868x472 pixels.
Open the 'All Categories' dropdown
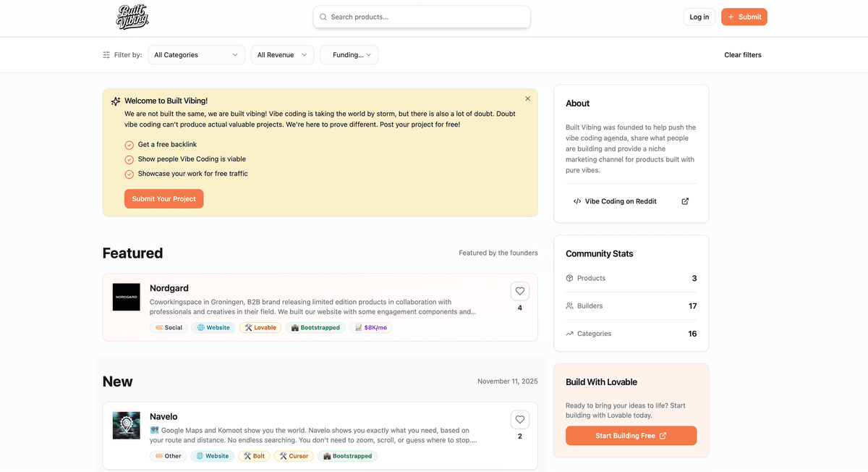196,54
